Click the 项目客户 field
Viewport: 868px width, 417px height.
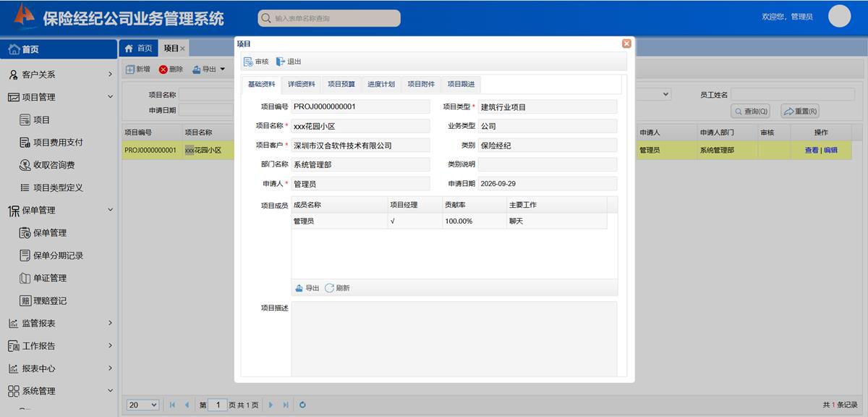pos(360,146)
